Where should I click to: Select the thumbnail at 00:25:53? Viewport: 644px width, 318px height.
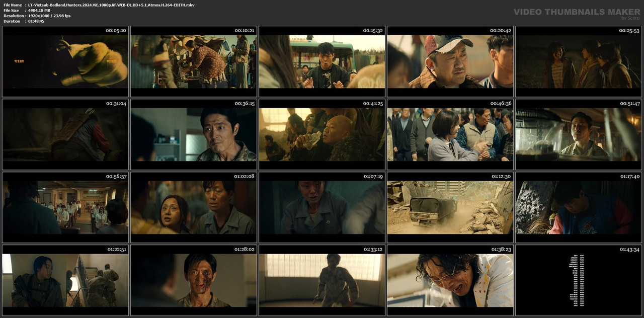tap(579, 61)
